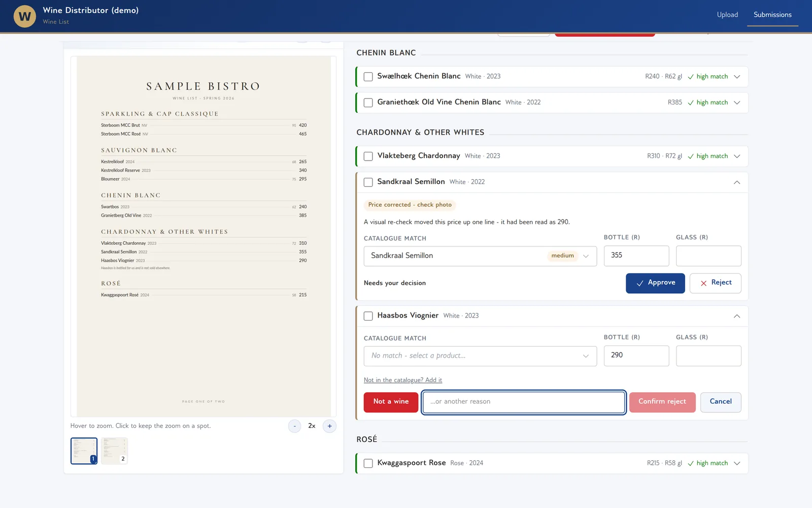Select the Kwaggaspoort Rose checkbox

[x=368, y=463]
